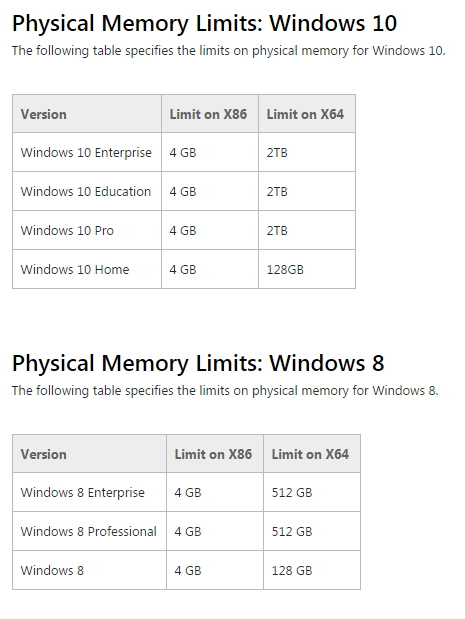Select the Windows 10 Enterprise cell
The height and width of the screenshot is (619, 465).
(87, 152)
